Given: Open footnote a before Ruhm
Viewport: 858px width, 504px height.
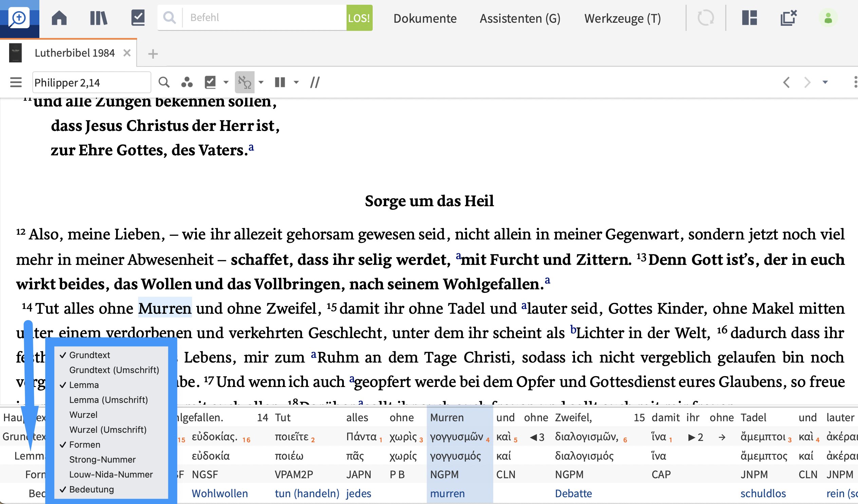Looking at the screenshot, I should tap(314, 355).
